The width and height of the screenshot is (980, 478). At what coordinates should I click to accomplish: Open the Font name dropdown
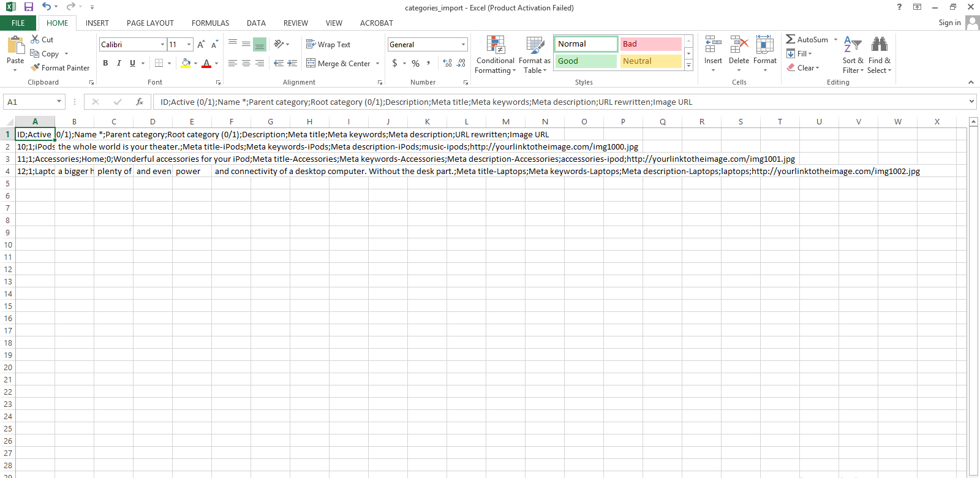162,44
